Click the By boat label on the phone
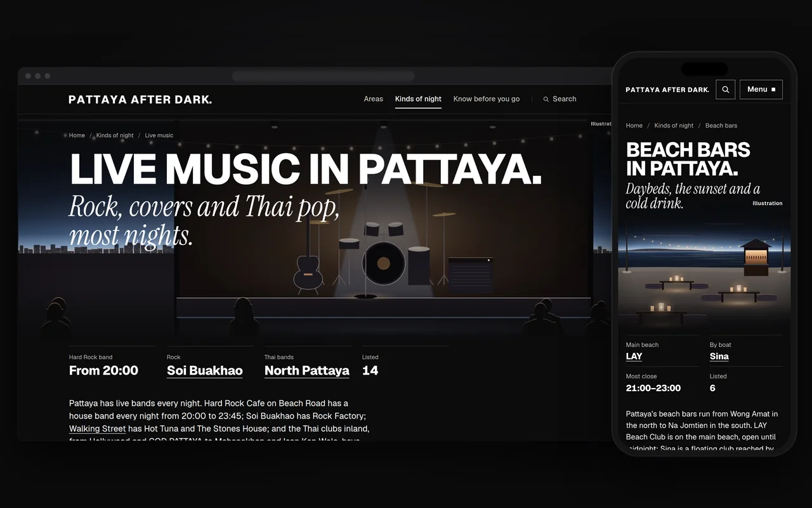The image size is (812, 508). point(721,345)
